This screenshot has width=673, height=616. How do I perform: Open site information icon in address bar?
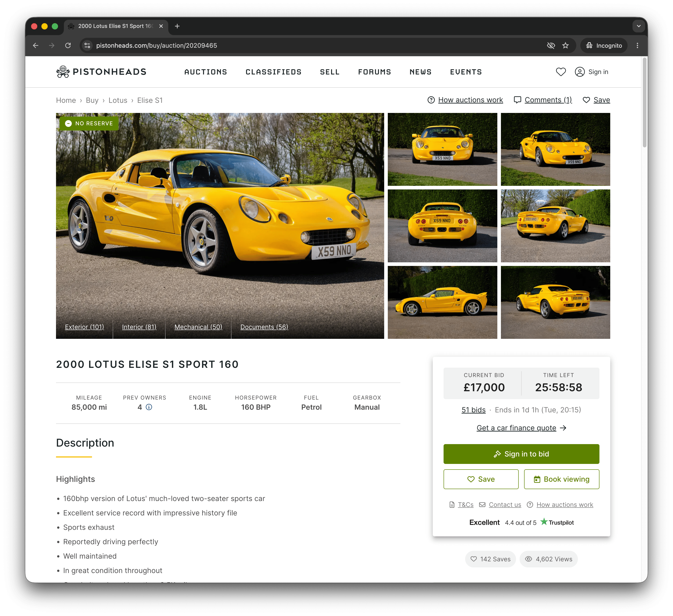87,45
